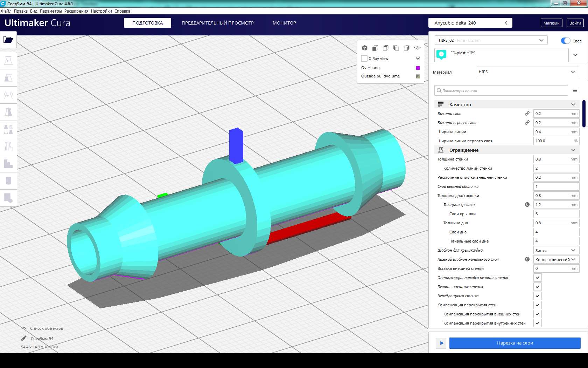The image size is (588, 368).
Task: Uncheck Чередующаяся стенка checkbox
Action: click(x=538, y=296)
